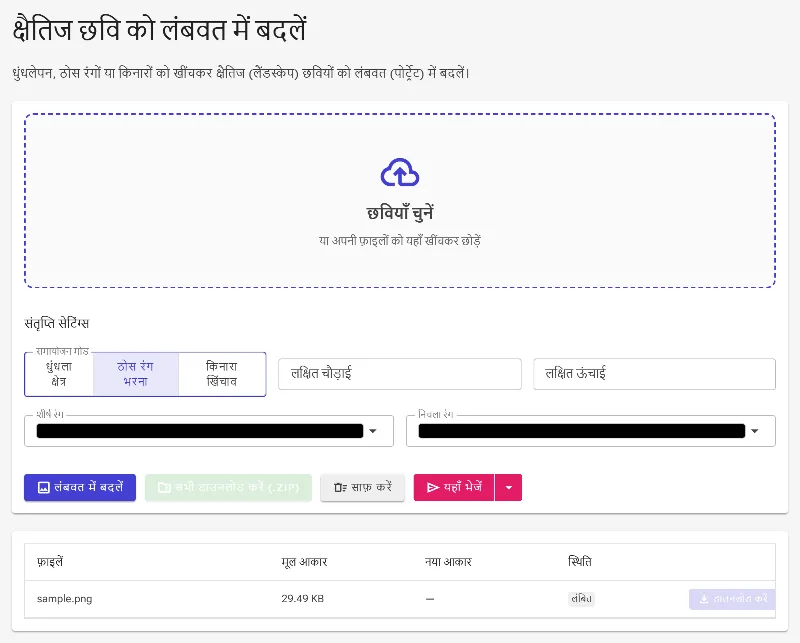Open the top color black swatch
Image resolution: width=800 pixels, height=643 pixels.
pyautogui.click(x=200, y=431)
